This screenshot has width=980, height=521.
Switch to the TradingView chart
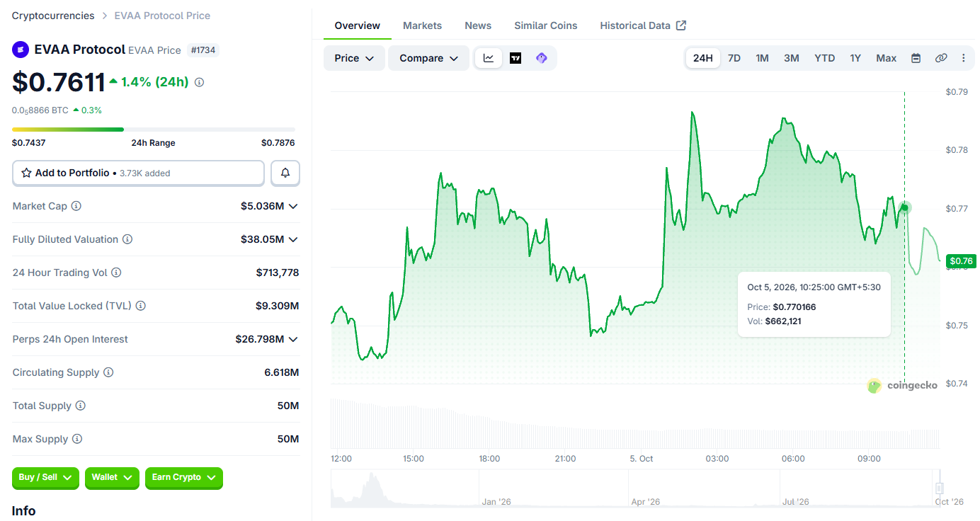[515, 58]
